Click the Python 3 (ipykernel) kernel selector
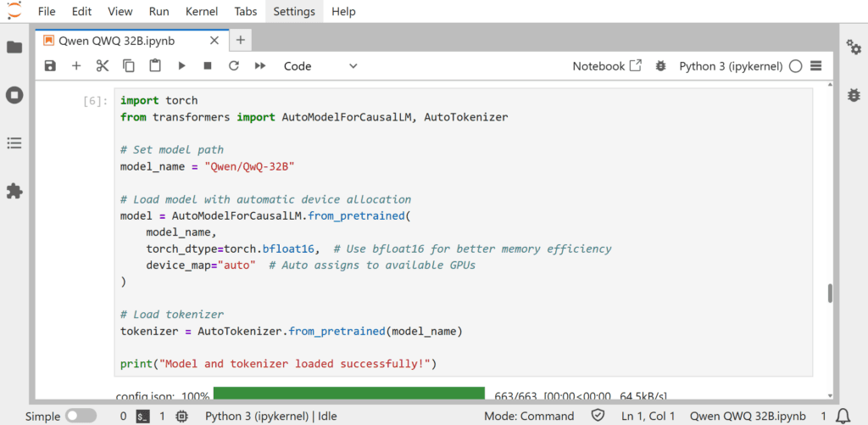This screenshot has width=868, height=425. tap(732, 66)
